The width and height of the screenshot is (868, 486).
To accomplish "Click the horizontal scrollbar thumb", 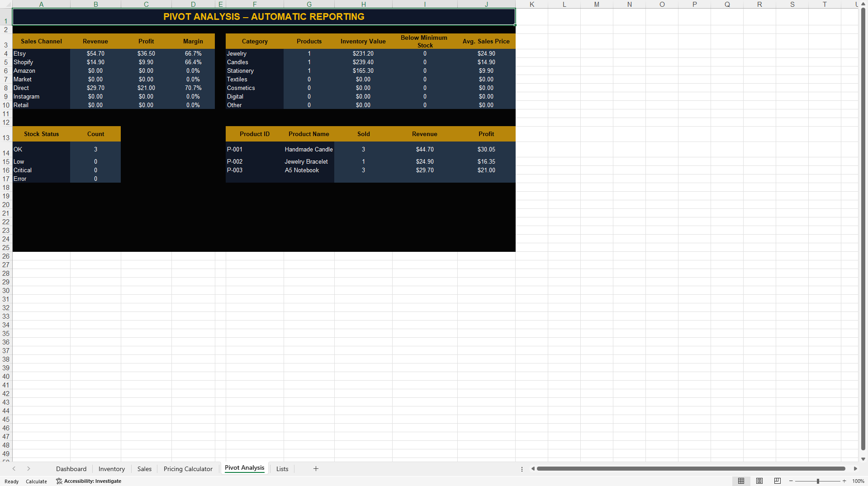I will click(691, 469).
